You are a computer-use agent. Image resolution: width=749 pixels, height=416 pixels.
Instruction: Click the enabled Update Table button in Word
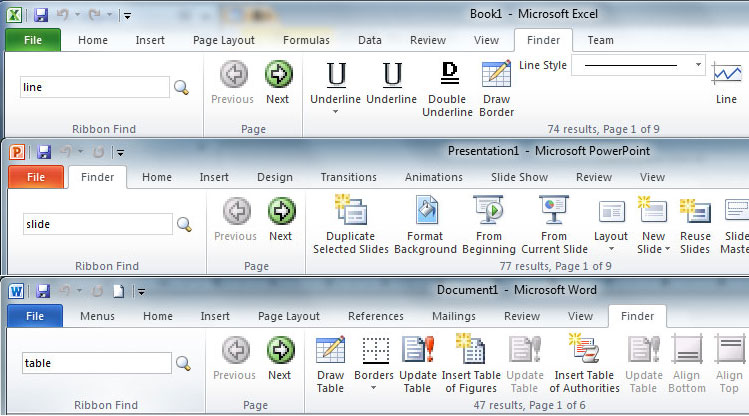pos(417,364)
